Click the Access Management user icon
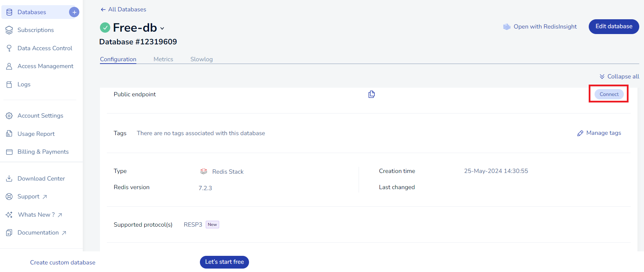This screenshot has height=272, width=644. [9, 66]
